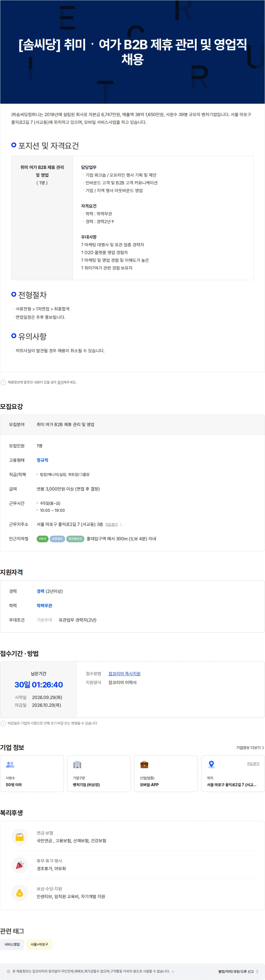Click the 유관업무 경력자(2년) preference text
Image resolution: width=265 pixels, height=980 pixels.
[78, 620]
